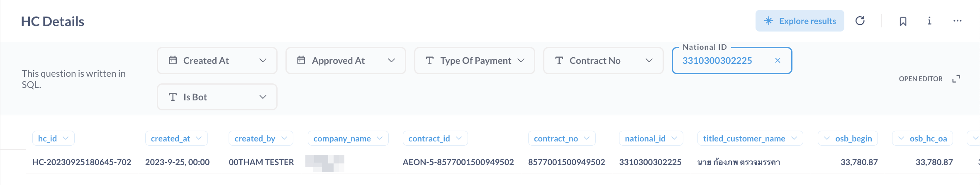Click the OPEN EDITOR link
Image resolution: width=980 pixels, height=185 pixels.
(x=920, y=79)
